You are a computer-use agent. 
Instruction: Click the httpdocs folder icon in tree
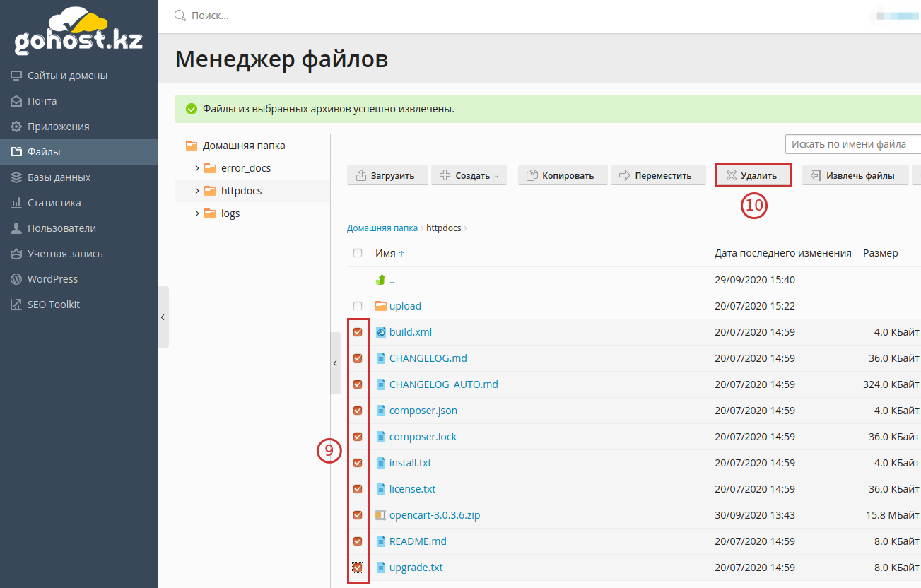click(x=209, y=191)
